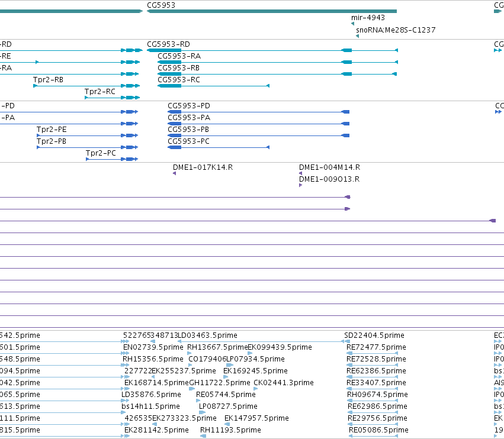The image size is (504, 439).
Task: Click the thick teal CG5953 gene bar
Action: pyautogui.click(x=272, y=11)
